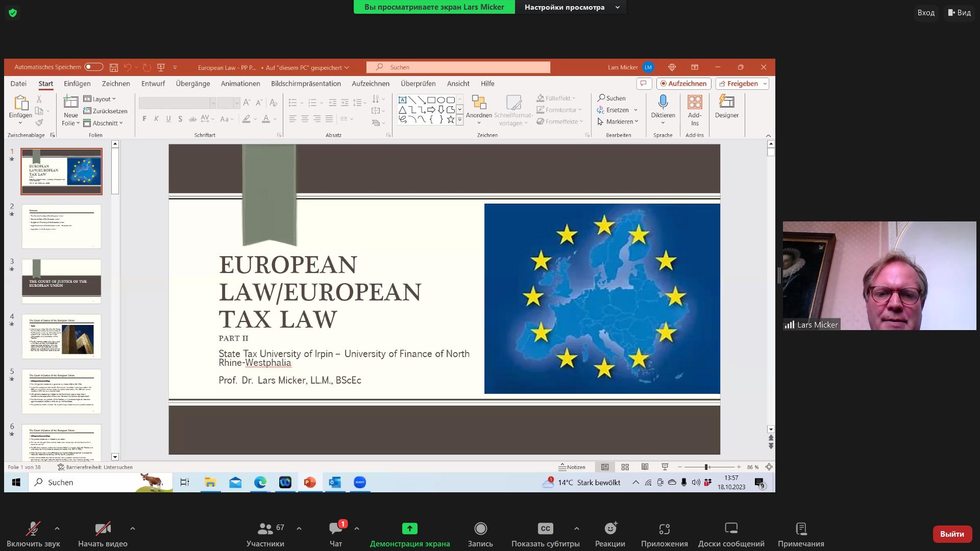This screenshot has width=980, height=551.
Task: Align text left icon
Action: [292, 119]
